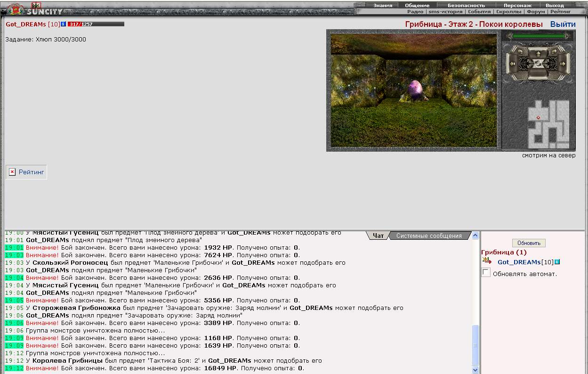The width and height of the screenshot is (588, 374).
Task: Click location title Грибница - Этаж 2 - Покои королевы
Action: tap(474, 24)
